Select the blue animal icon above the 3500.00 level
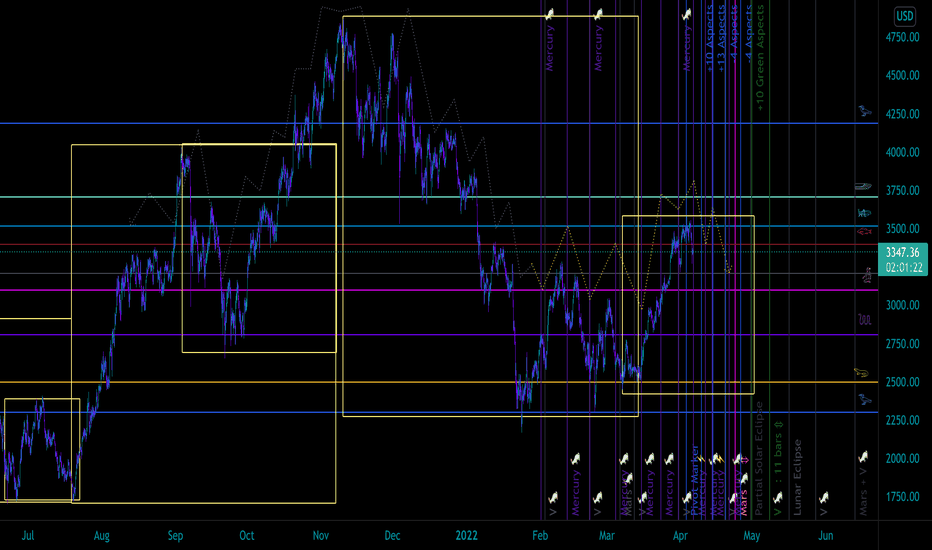This screenshot has width=932, height=550. pyautogui.click(x=864, y=212)
